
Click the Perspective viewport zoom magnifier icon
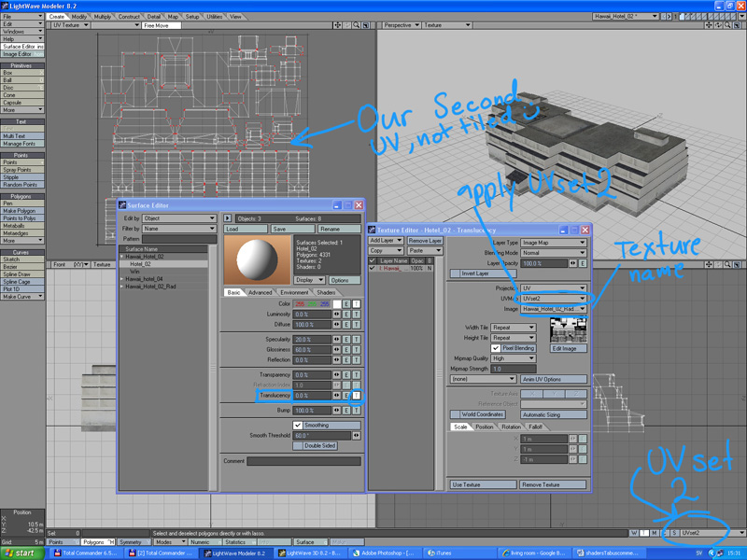pyautogui.click(x=727, y=25)
